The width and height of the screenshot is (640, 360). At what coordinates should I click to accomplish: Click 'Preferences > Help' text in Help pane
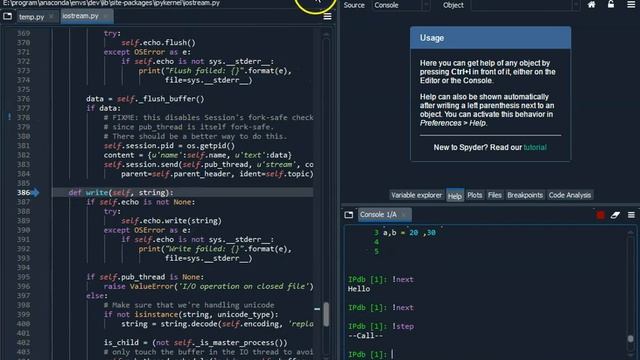pos(453,123)
